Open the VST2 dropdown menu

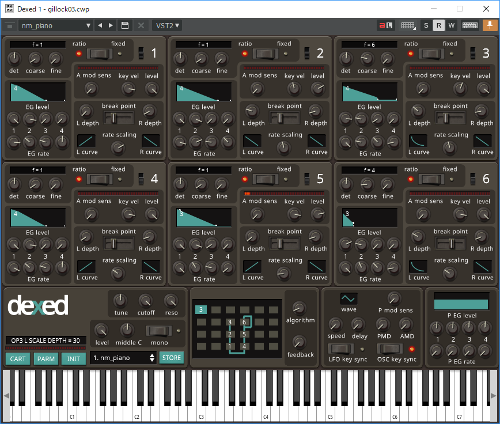(167, 26)
